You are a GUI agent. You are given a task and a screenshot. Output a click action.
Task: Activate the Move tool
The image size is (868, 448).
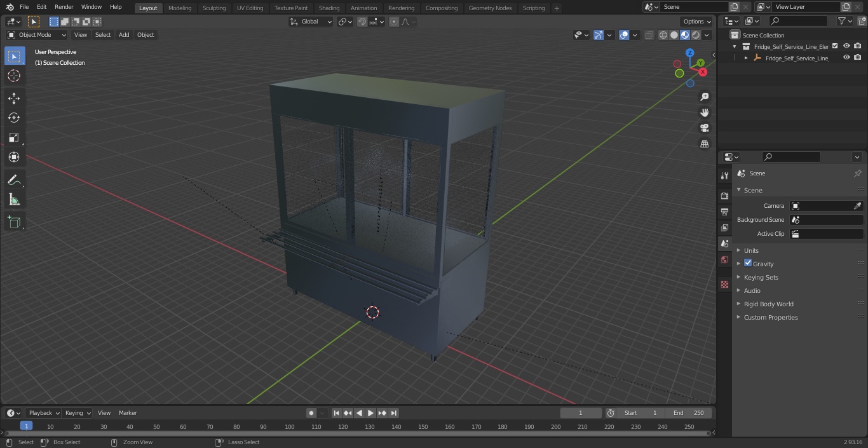pos(14,98)
